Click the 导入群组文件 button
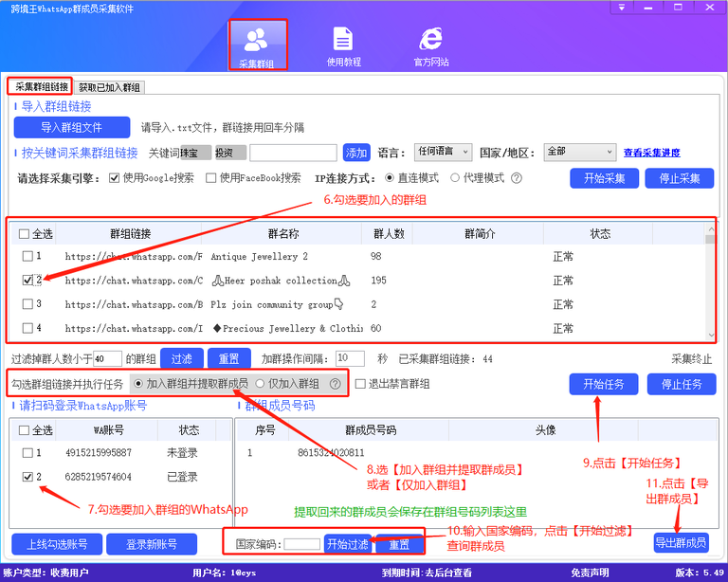 (72, 128)
